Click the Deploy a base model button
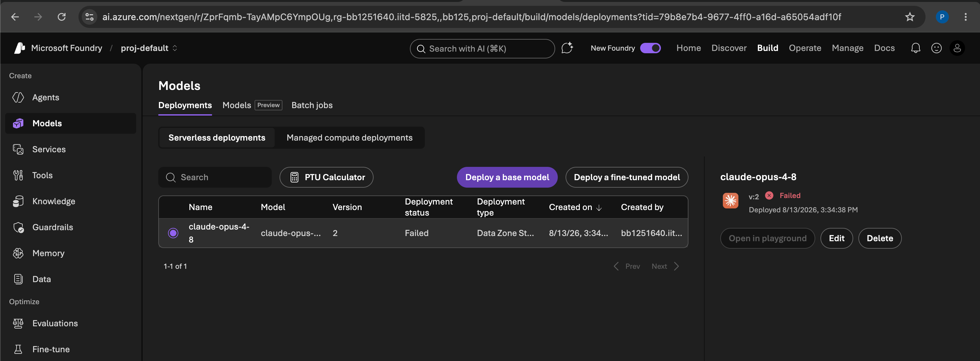This screenshot has height=361, width=980. pyautogui.click(x=507, y=177)
